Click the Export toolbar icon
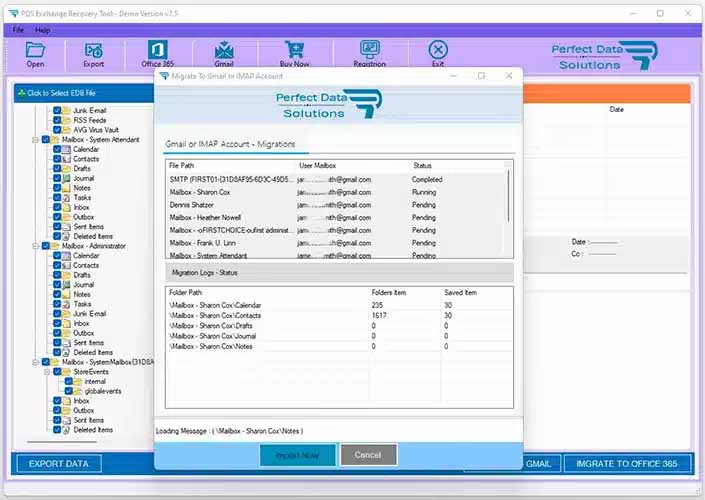The width and height of the screenshot is (705, 500). tap(94, 50)
